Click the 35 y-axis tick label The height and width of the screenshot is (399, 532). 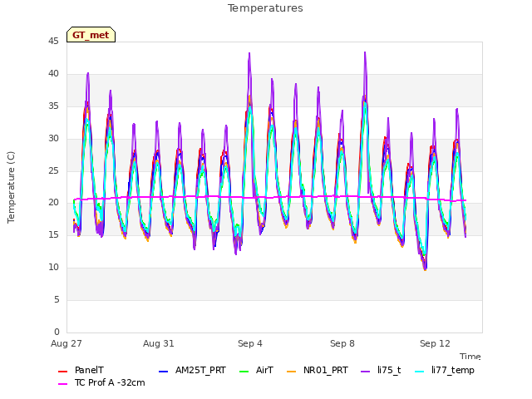[53, 106]
